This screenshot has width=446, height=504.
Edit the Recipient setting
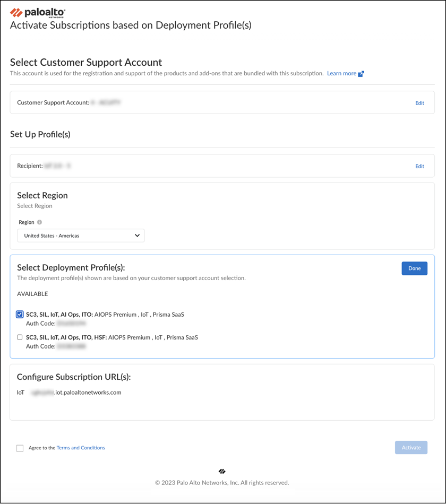[x=419, y=166]
